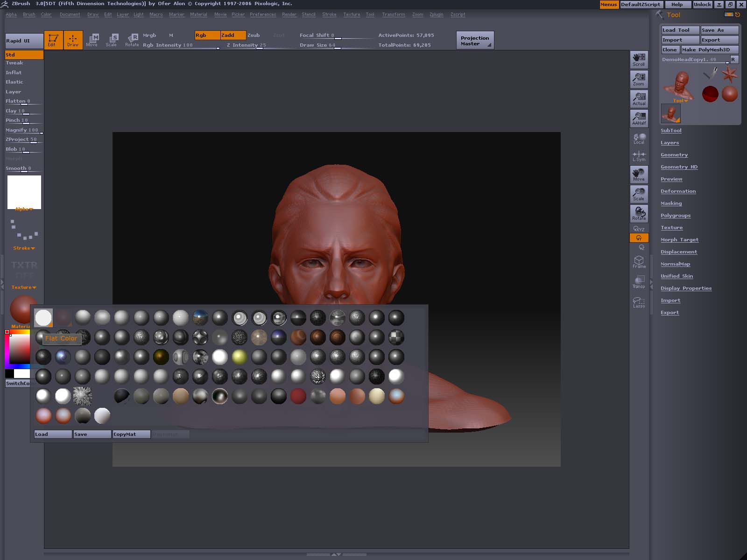Image resolution: width=747 pixels, height=560 pixels.
Task: Click the Edit mode icon
Action: [53, 40]
